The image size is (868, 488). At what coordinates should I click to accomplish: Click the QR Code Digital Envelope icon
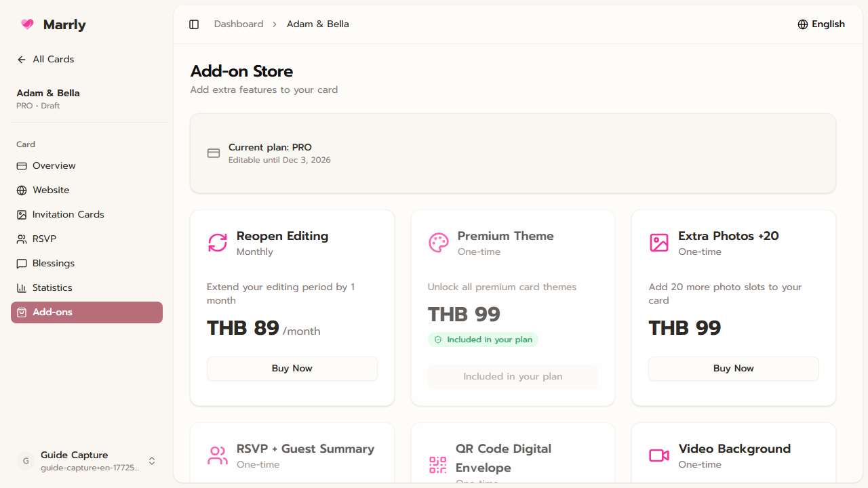click(437, 465)
